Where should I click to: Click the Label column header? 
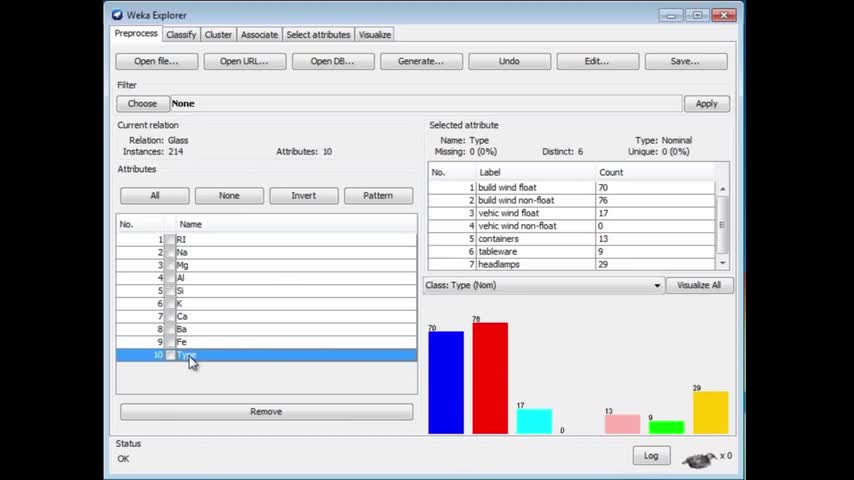tap(536, 172)
